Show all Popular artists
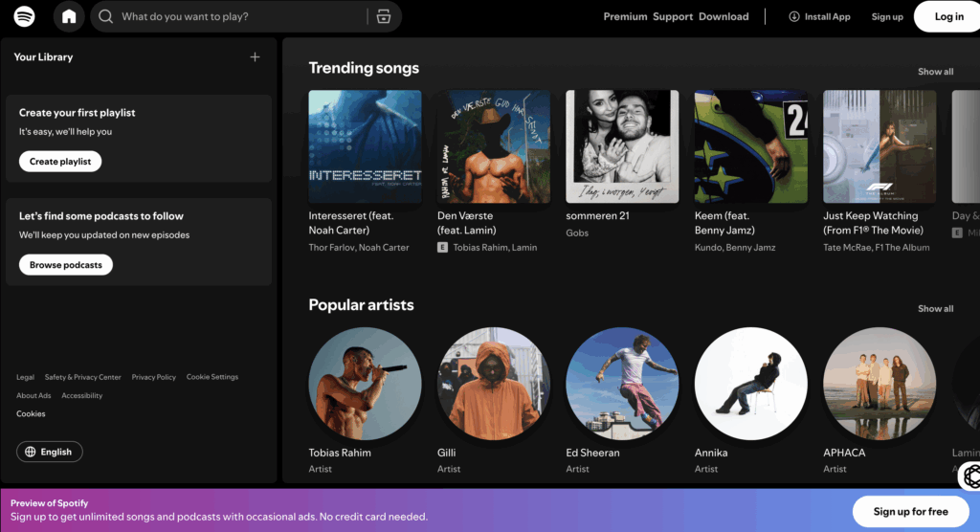 [935, 309]
